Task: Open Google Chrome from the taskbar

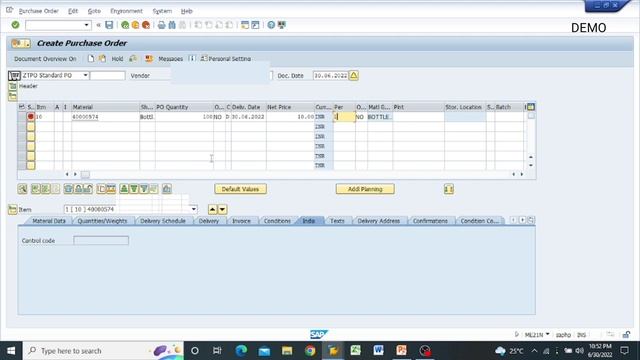Action: click(310, 351)
